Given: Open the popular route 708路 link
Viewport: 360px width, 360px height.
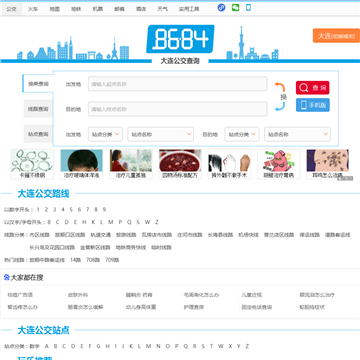Looking at the screenshot, I should pyautogui.click(x=93, y=260).
